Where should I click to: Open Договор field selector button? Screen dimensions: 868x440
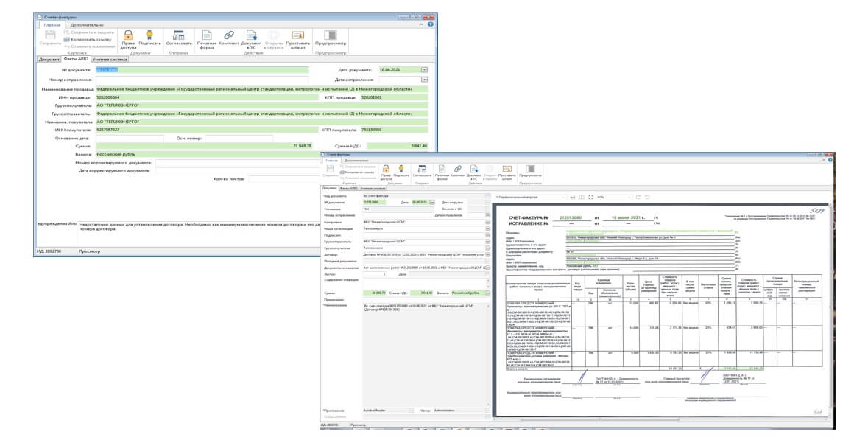pyautogui.click(x=487, y=255)
